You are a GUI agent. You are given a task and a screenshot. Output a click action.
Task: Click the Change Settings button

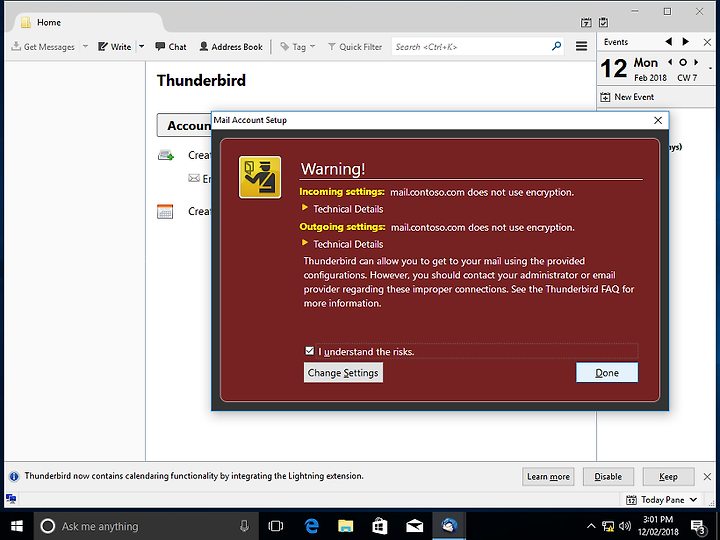click(x=343, y=372)
